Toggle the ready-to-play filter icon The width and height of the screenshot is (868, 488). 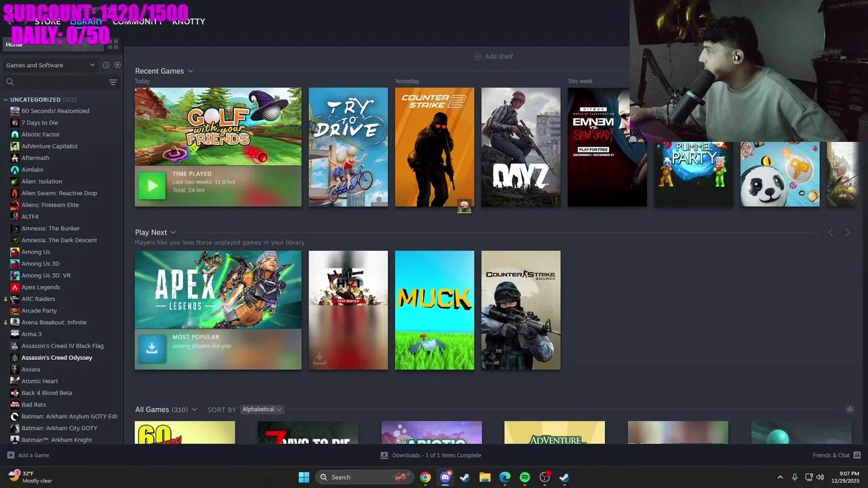pos(117,65)
